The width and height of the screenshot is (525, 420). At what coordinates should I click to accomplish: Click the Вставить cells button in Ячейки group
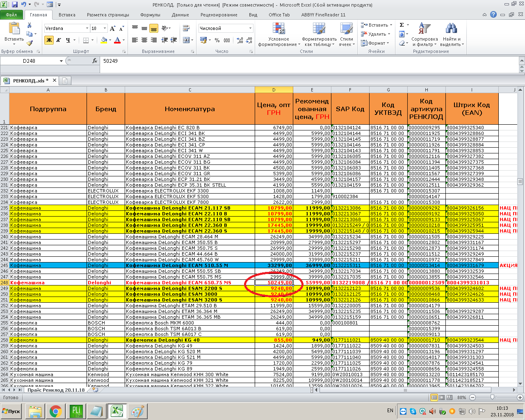pos(376,25)
